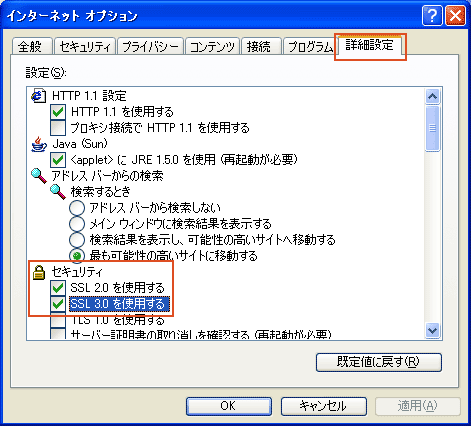Click the settings list scroll down arrow
Image resolution: width=471 pixels, height=426 pixels.
pyautogui.click(x=433, y=330)
